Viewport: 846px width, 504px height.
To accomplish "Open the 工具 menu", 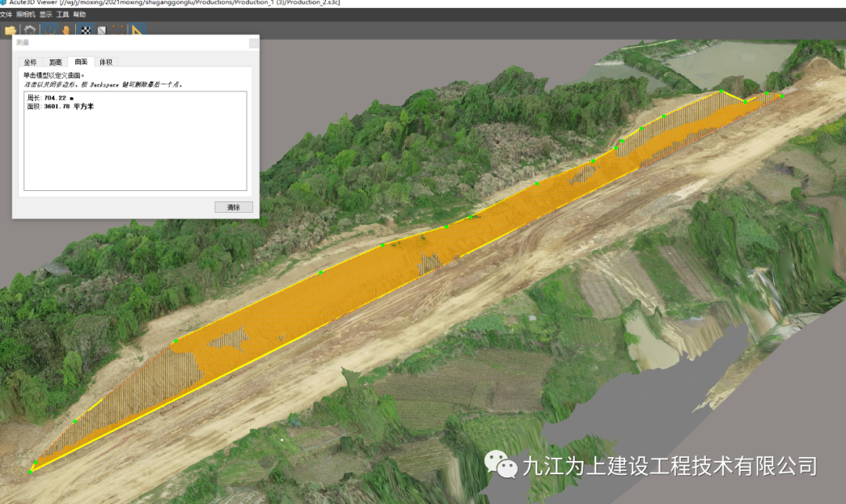I will click(x=63, y=15).
